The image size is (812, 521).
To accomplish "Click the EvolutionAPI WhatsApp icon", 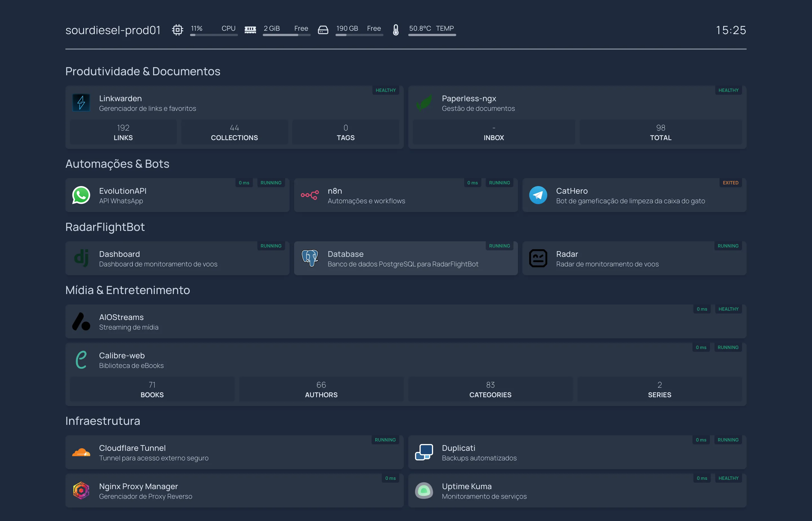I will tap(81, 195).
